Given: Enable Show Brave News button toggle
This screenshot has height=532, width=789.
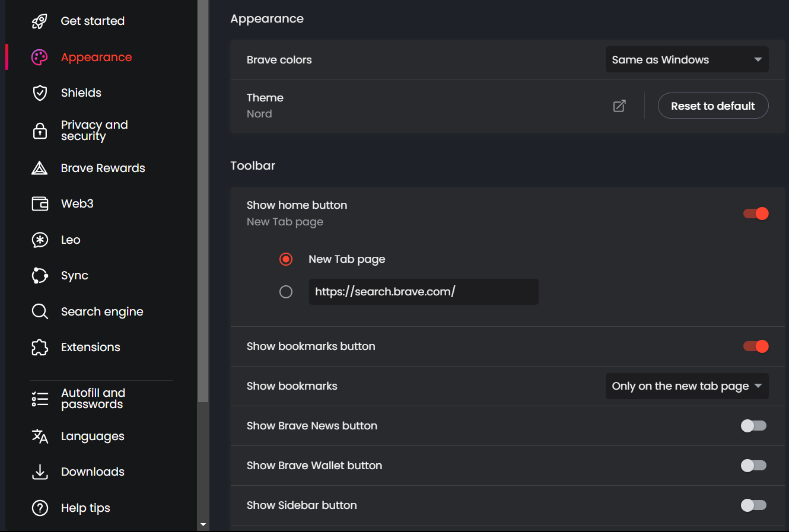Looking at the screenshot, I should (x=753, y=426).
